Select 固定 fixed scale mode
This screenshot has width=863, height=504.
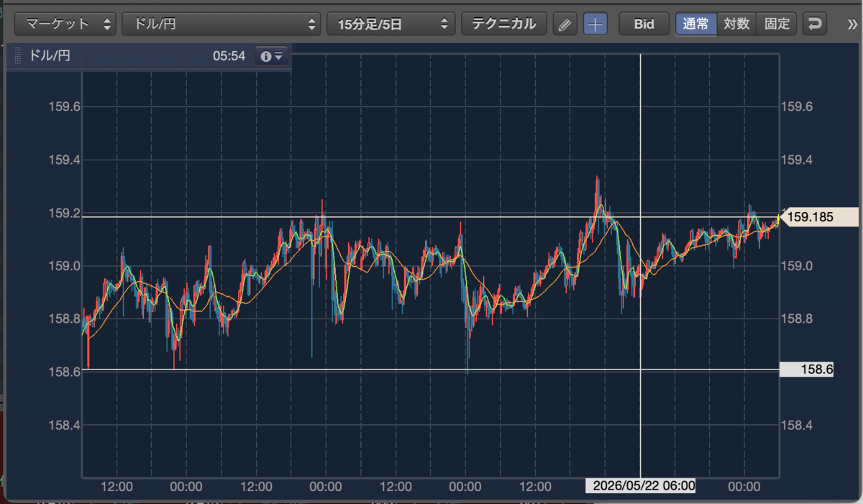click(777, 24)
